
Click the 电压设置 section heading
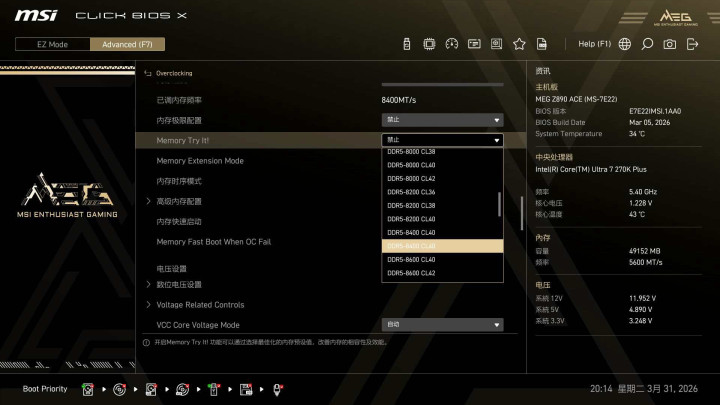pos(171,269)
